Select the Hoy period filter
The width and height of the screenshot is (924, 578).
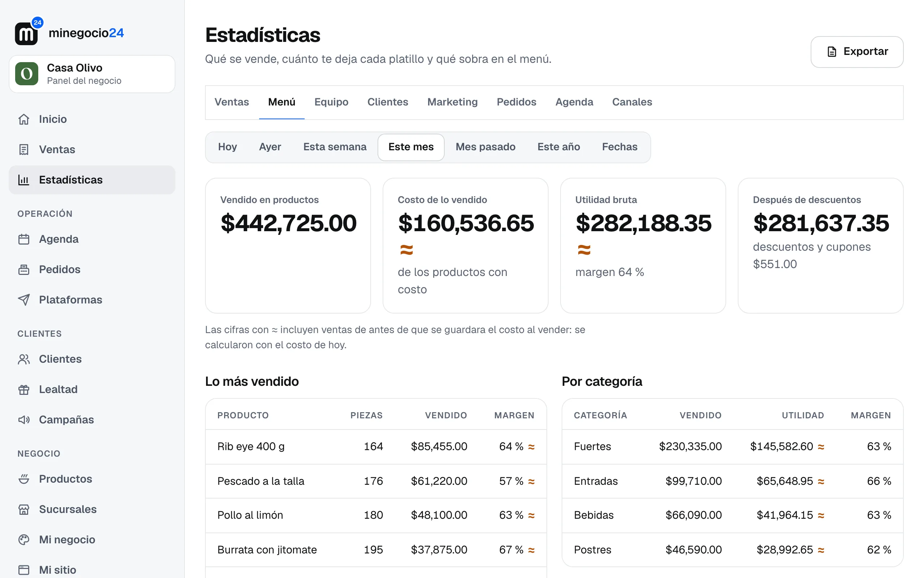227,147
